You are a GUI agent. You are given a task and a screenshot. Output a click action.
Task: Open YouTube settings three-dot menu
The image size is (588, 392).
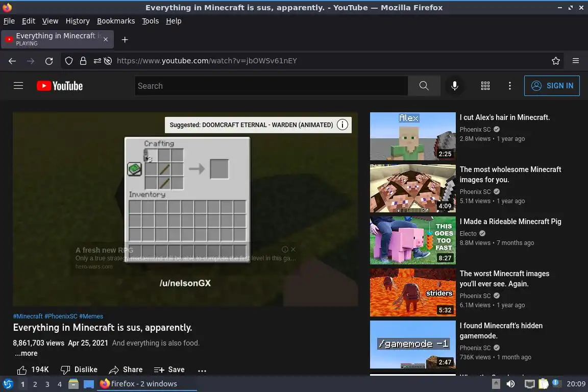tap(509, 86)
